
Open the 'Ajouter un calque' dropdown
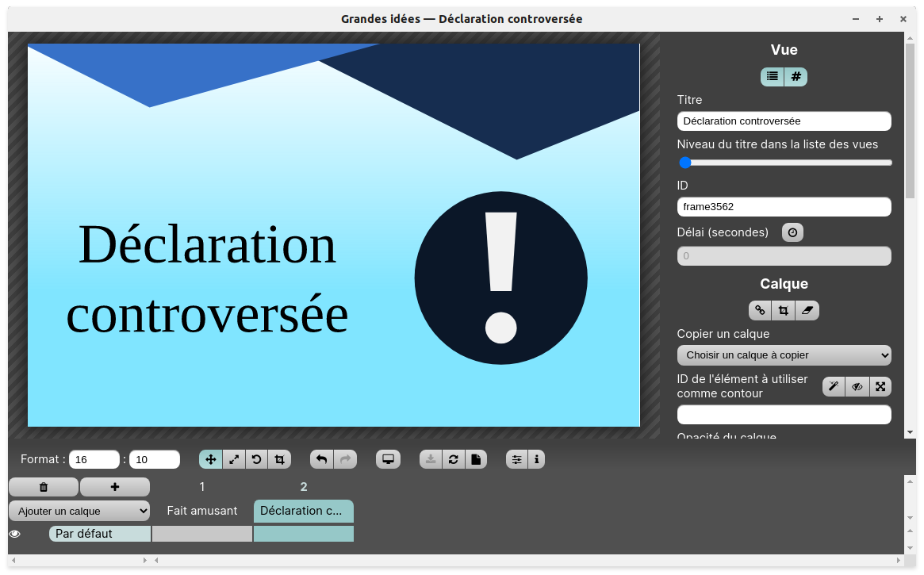79,511
